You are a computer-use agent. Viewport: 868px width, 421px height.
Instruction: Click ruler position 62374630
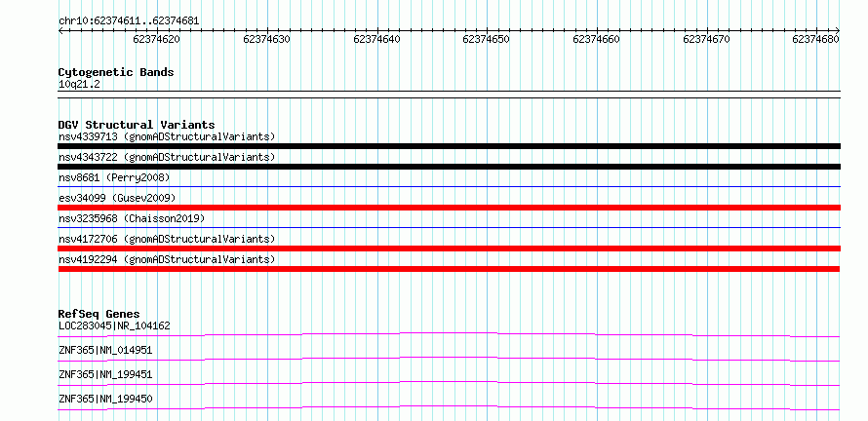point(265,39)
